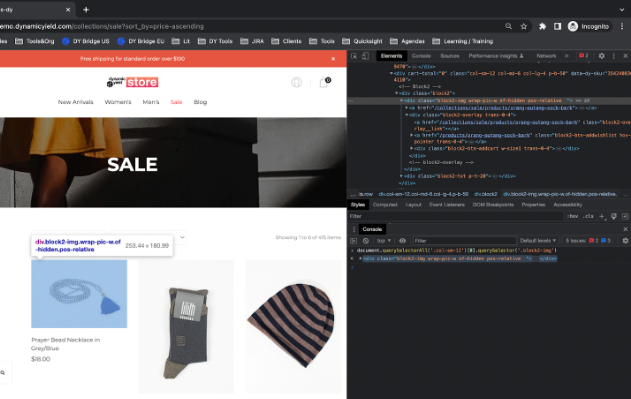Viewport: 631px width, 399px height.
Task: Select div.block2 in the breadcrumb
Action: coord(486,194)
